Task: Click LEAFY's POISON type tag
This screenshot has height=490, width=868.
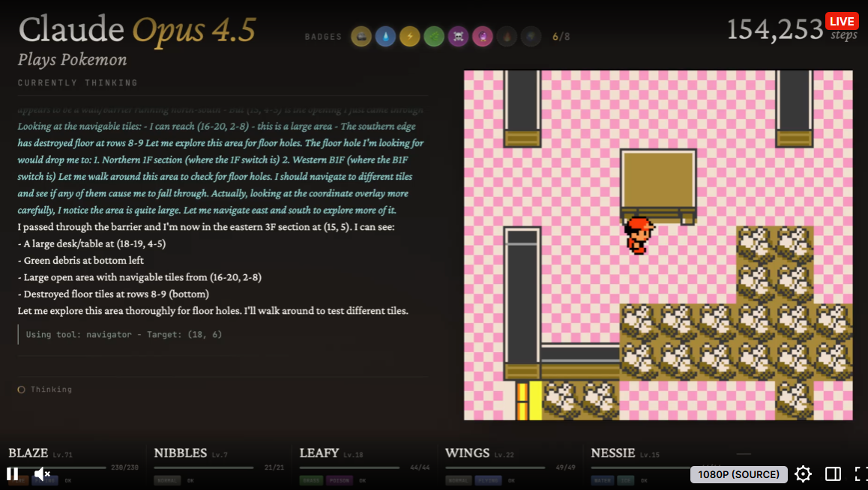Action: tap(340, 480)
